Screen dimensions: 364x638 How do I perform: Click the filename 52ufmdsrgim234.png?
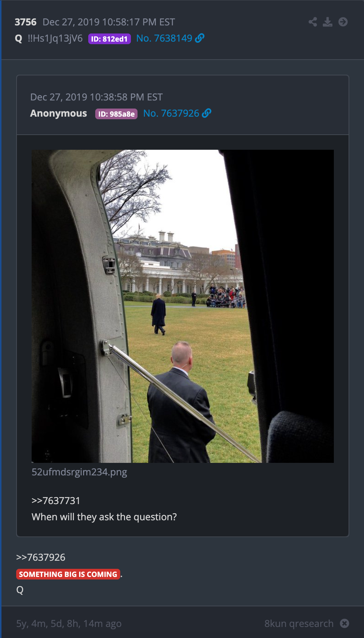79,472
